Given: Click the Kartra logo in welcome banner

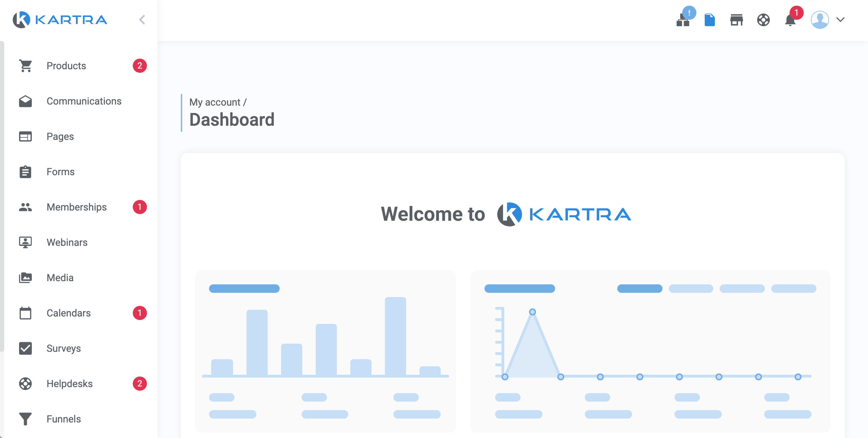Looking at the screenshot, I should coord(564,214).
